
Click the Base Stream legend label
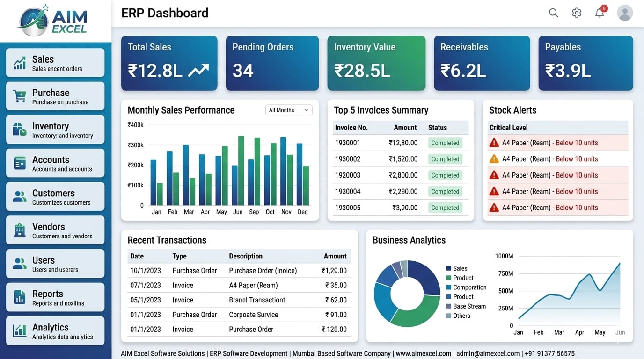[469, 306]
